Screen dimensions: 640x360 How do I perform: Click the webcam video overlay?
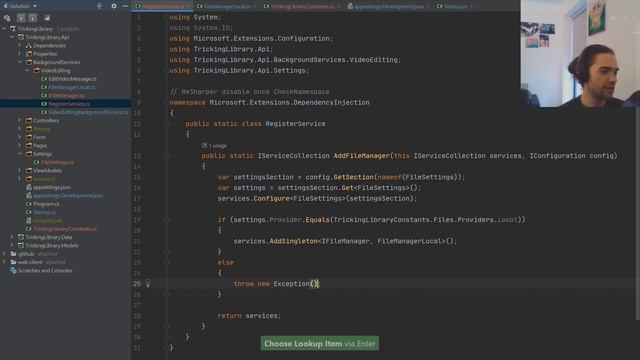(580, 53)
